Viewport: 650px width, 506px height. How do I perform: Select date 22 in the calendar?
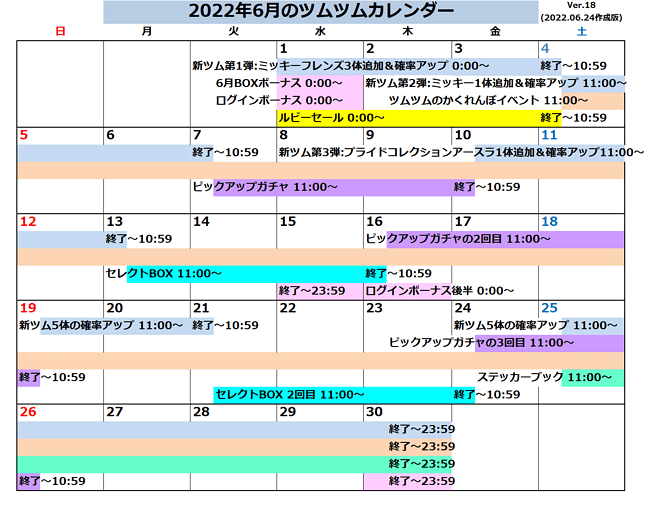click(288, 308)
